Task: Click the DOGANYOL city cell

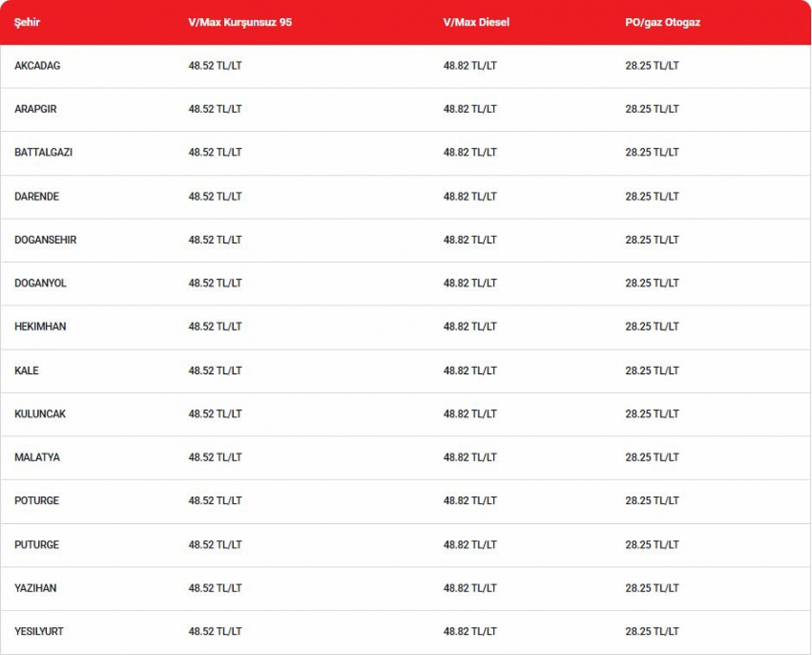Action: (x=40, y=283)
